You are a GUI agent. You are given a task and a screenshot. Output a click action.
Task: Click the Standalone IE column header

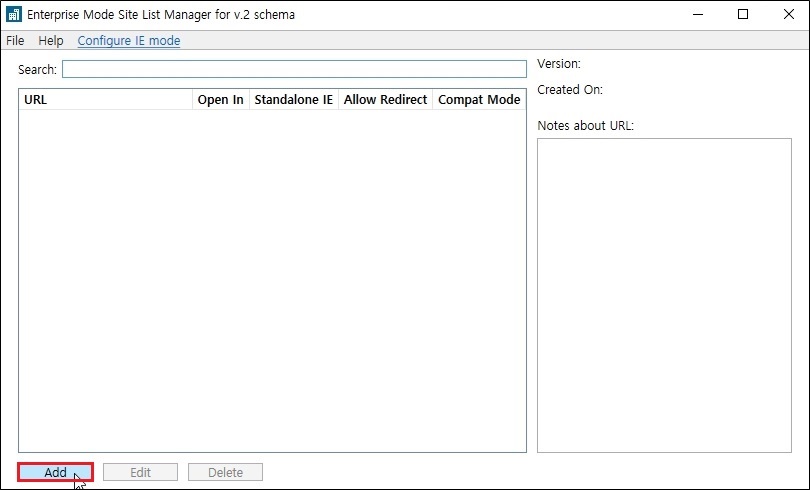293,100
